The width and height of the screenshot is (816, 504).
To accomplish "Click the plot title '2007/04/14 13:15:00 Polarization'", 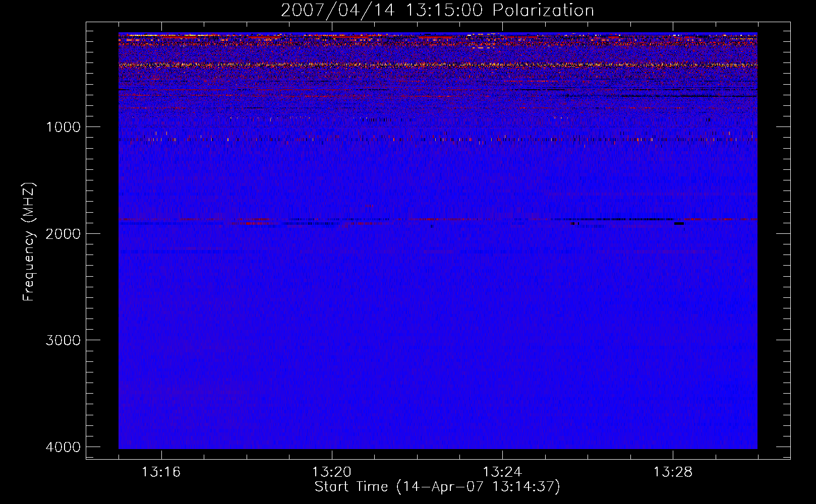I will pos(437,11).
